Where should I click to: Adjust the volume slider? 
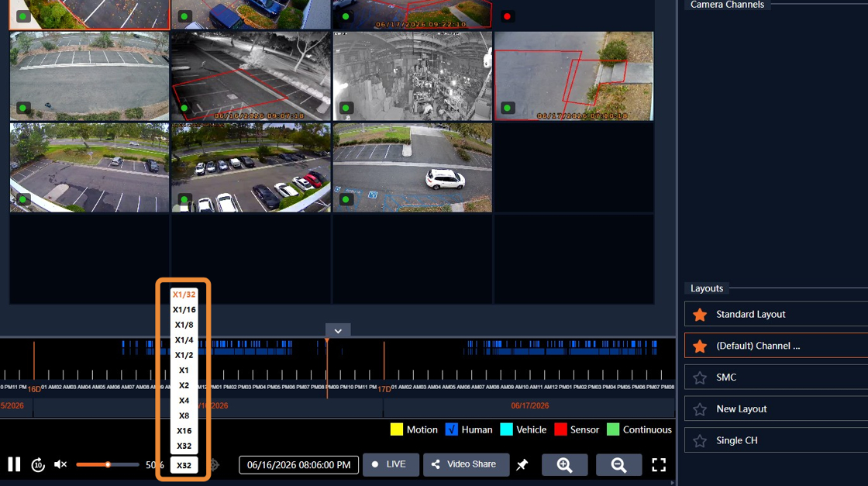pyautogui.click(x=108, y=464)
